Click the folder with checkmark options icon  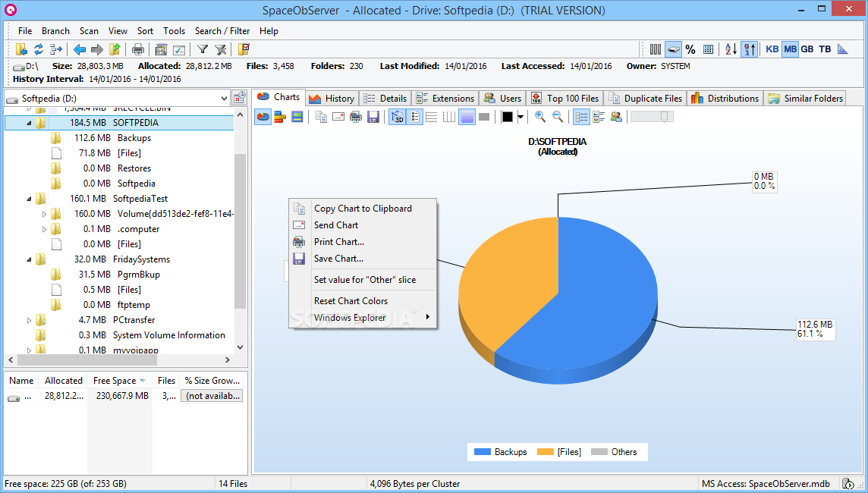[244, 49]
